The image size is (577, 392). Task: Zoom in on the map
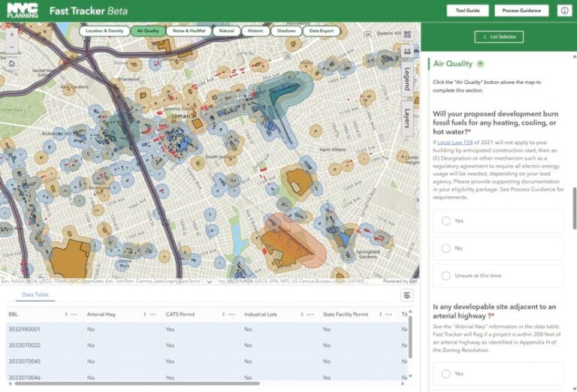[x=12, y=35]
